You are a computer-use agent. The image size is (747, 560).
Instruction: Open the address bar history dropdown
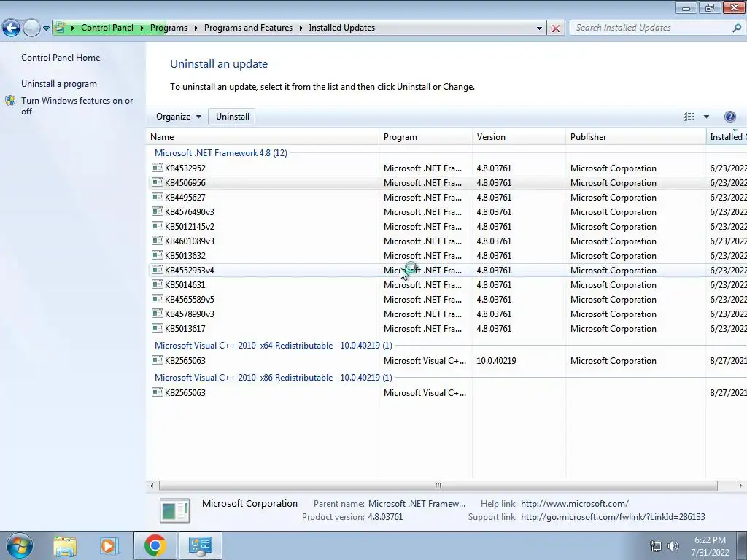539,28
